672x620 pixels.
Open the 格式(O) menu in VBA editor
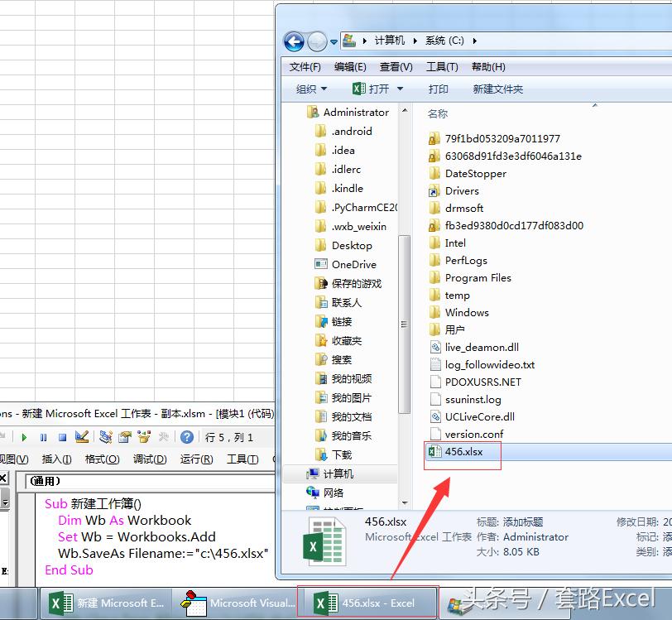coord(103,459)
